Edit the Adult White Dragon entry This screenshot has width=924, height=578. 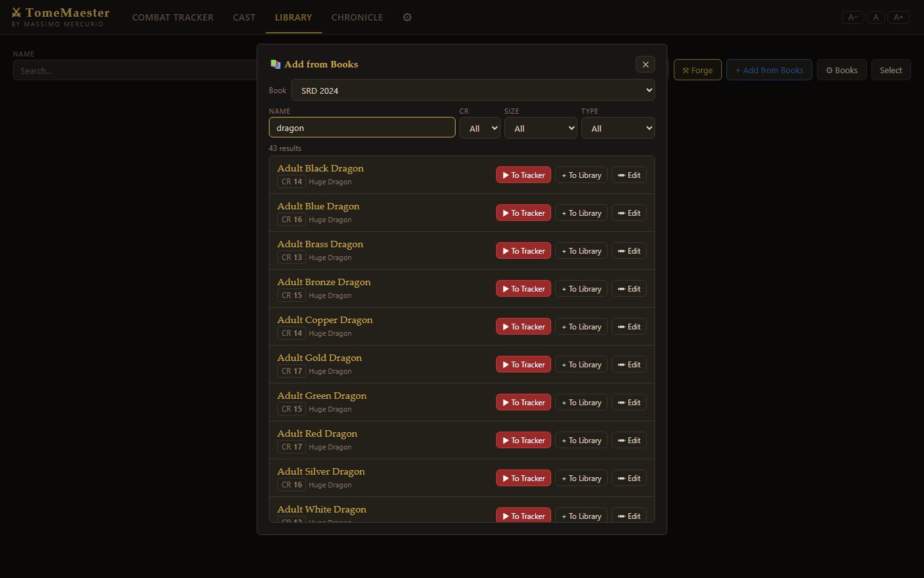pos(629,515)
